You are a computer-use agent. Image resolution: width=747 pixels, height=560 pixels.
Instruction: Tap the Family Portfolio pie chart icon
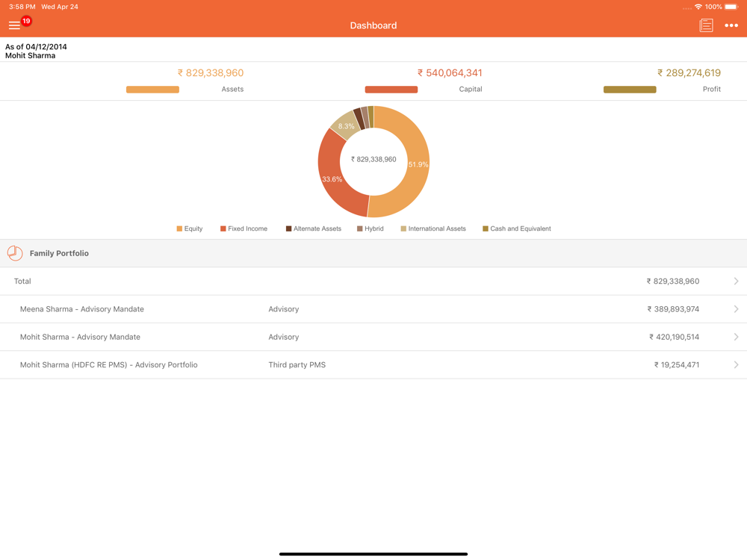pos(15,253)
